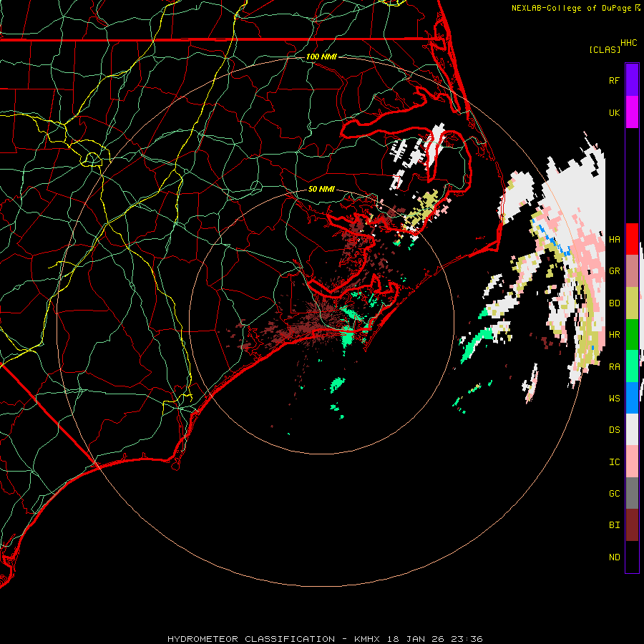Image resolution: width=644 pixels, height=644 pixels.
Task: Click the IC pink legend swatch
Action: click(x=632, y=462)
